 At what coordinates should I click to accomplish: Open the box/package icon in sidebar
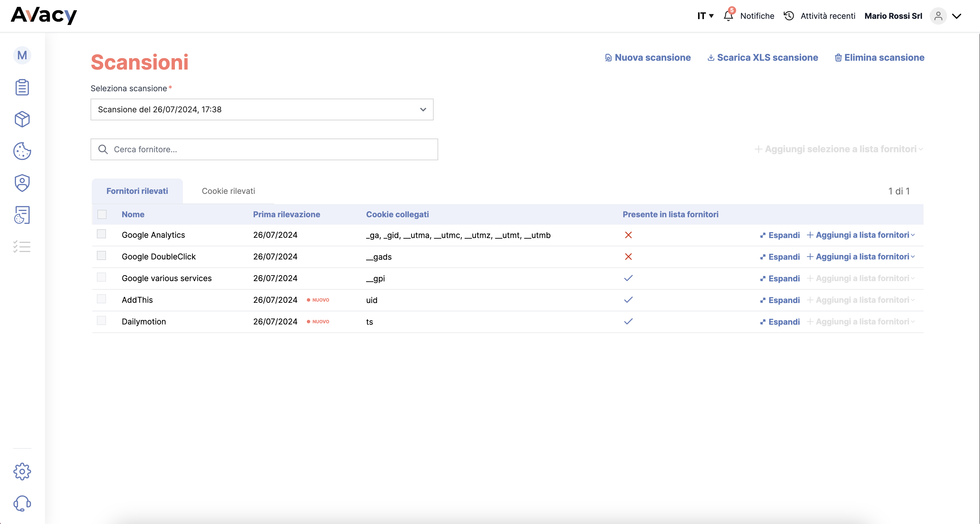(x=22, y=119)
